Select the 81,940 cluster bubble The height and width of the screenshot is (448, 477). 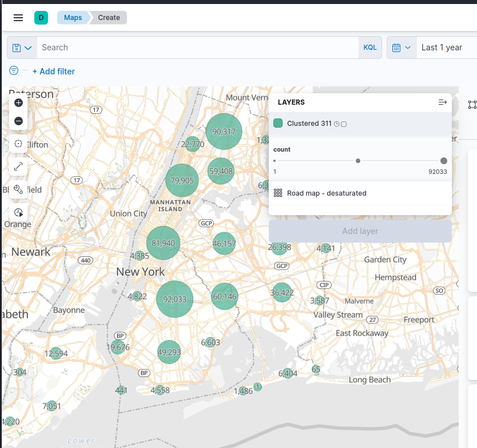click(x=164, y=243)
